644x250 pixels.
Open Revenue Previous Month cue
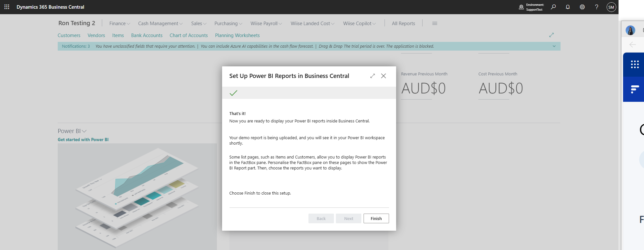(424, 85)
